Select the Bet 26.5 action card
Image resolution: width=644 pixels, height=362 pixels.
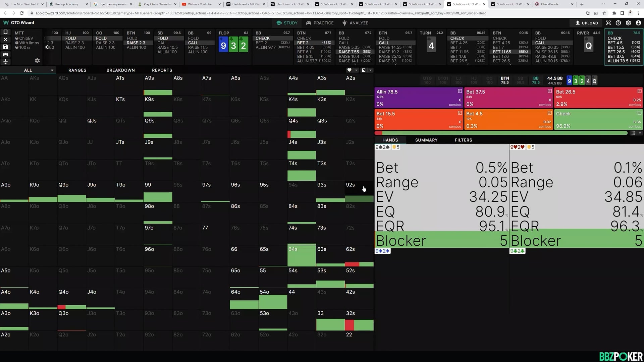pos(598,98)
